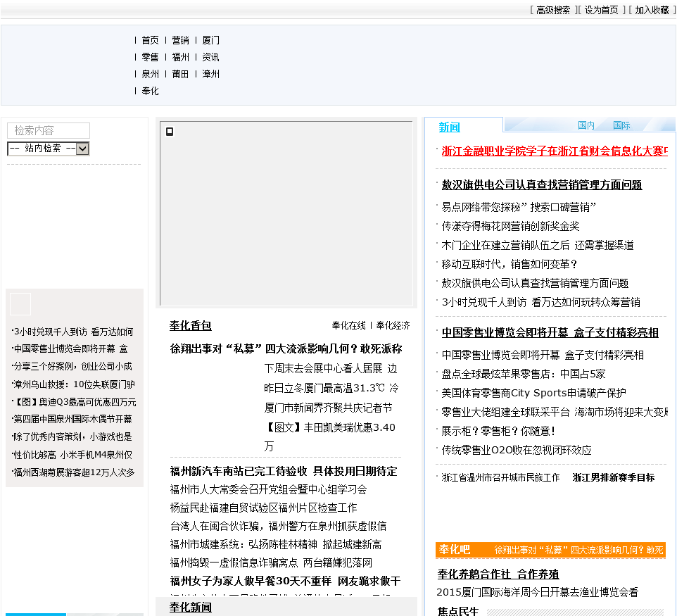Open the 奉化在线 link
The image size is (677, 616).
click(x=348, y=325)
